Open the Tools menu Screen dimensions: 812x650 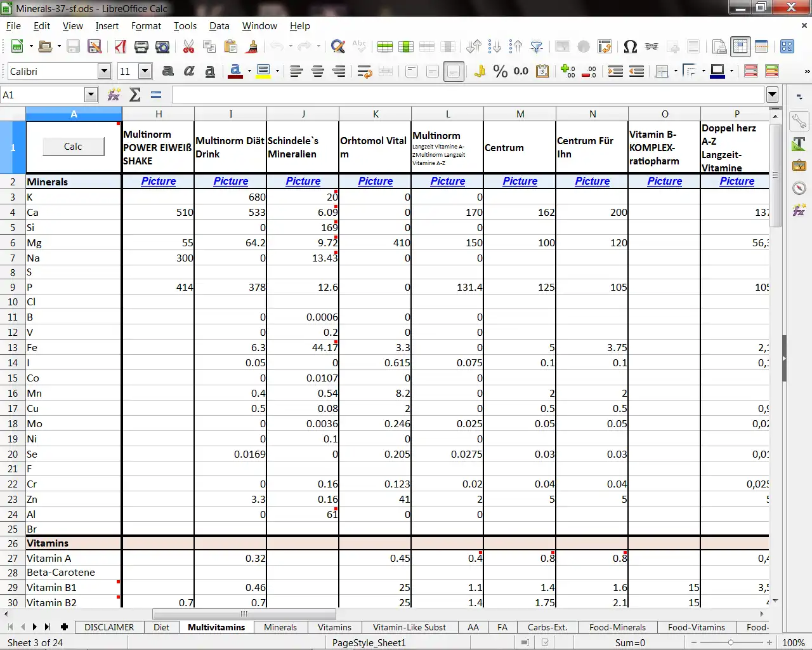coord(185,26)
